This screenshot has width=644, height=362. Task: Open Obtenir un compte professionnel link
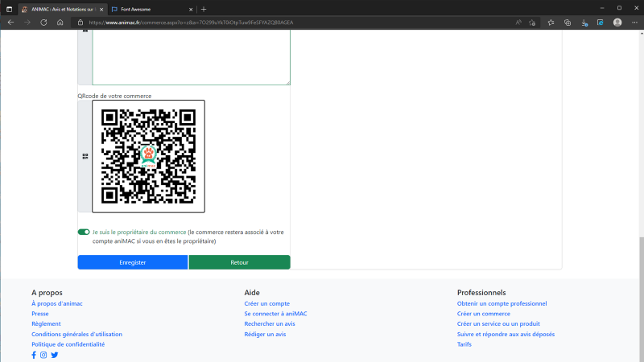pyautogui.click(x=502, y=304)
